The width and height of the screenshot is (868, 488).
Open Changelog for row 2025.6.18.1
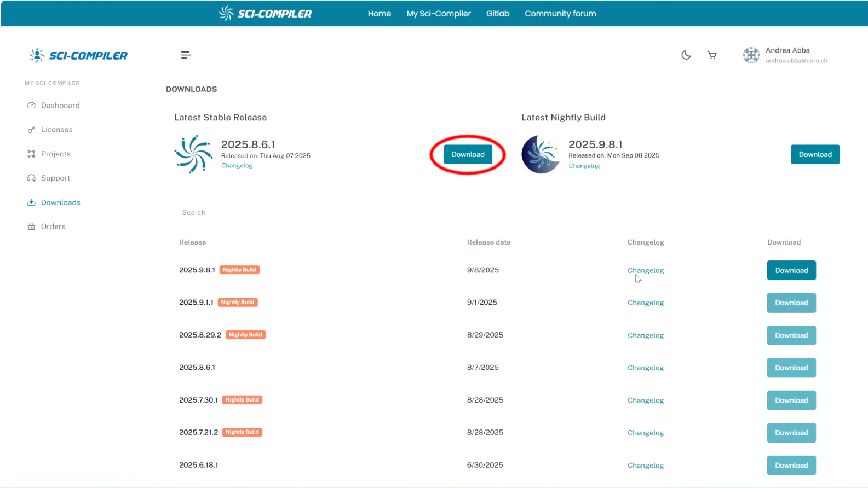pyautogui.click(x=646, y=466)
